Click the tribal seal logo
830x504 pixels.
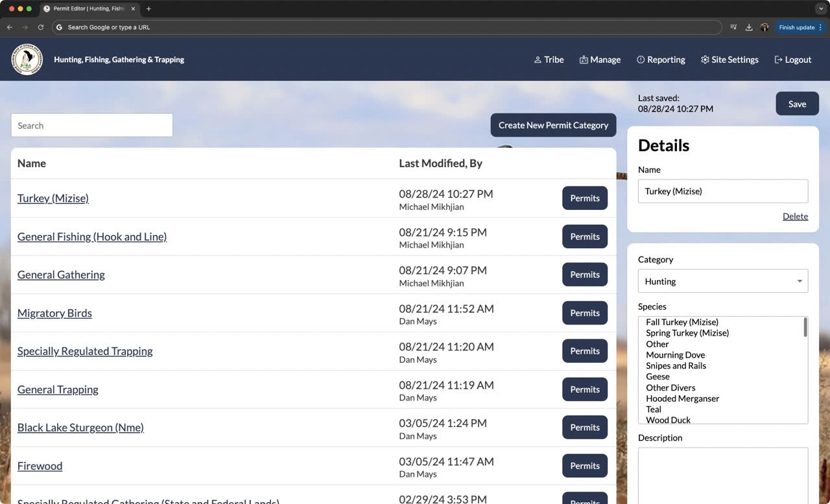click(27, 60)
